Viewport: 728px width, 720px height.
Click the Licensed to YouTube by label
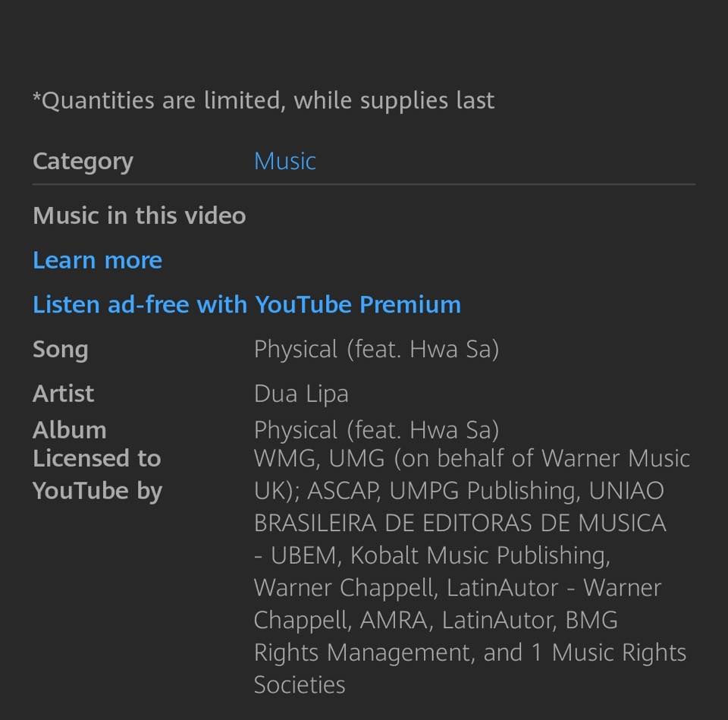(x=97, y=474)
